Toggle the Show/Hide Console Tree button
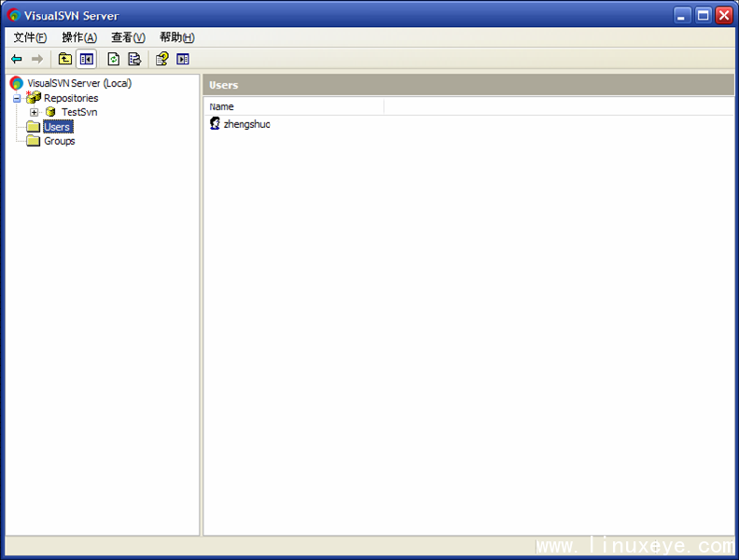This screenshot has height=560, width=739. 86,59
